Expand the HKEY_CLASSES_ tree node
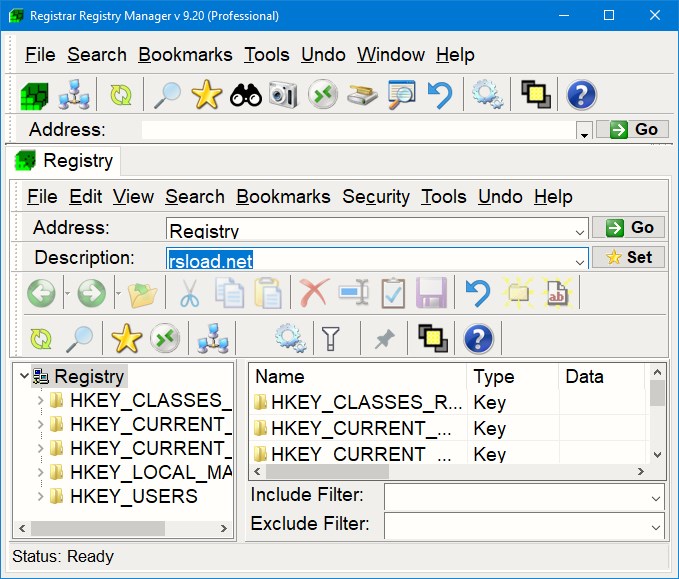The height and width of the screenshot is (579, 679). (x=40, y=400)
